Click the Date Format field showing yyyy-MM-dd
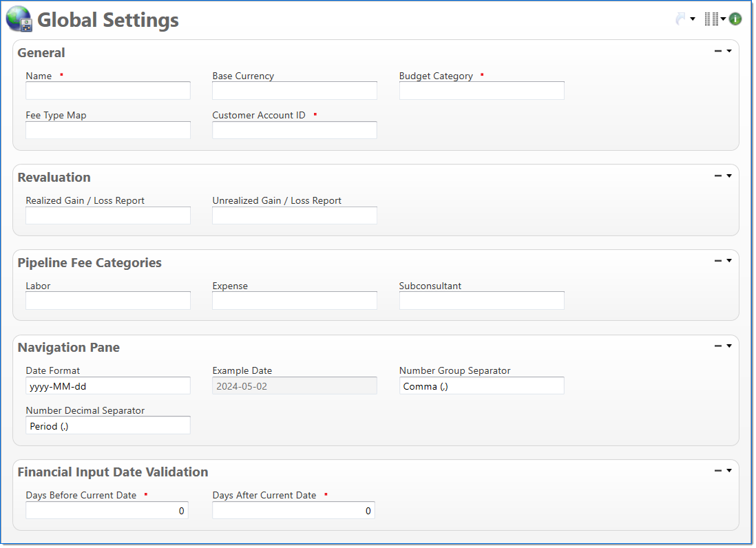The width and height of the screenshot is (756, 548). pos(108,386)
